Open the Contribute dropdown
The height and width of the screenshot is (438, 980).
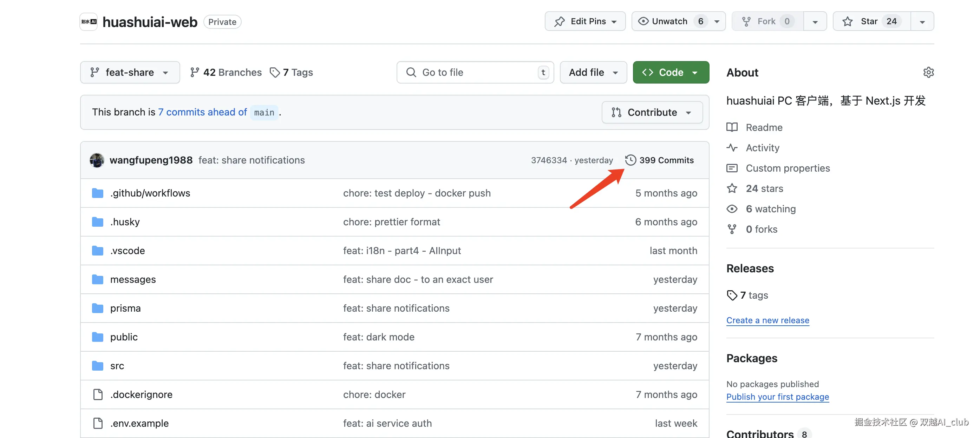pos(652,113)
